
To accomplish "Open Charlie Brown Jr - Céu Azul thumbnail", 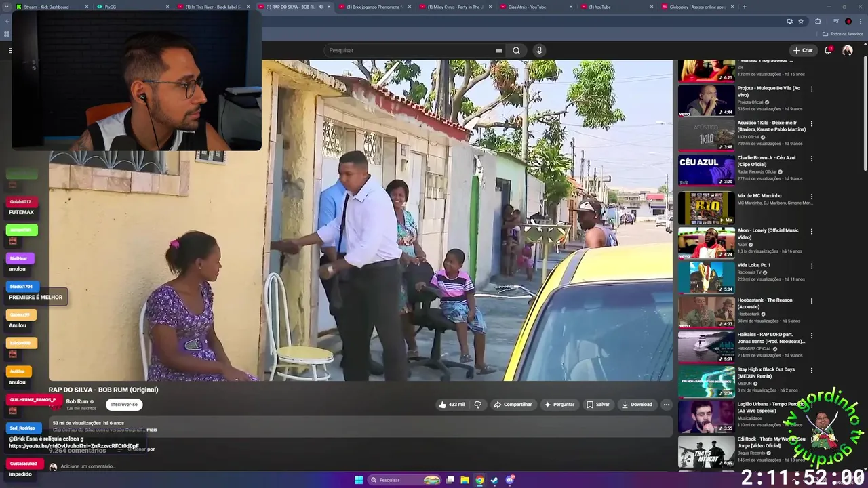I will pyautogui.click(x=706, y=170).
